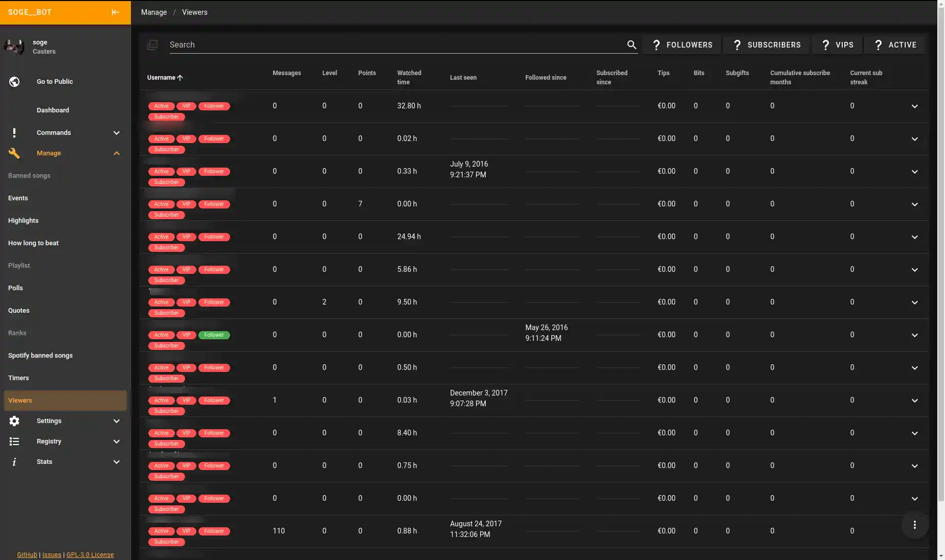Open the Timers menu item
This screenshot has width=945, height=560.
(18, 378)
